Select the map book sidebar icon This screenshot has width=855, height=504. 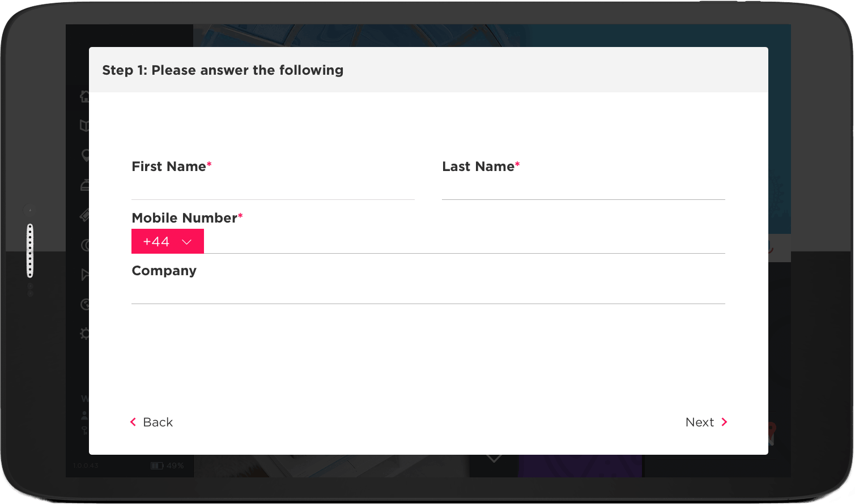[x=84, y=126]
